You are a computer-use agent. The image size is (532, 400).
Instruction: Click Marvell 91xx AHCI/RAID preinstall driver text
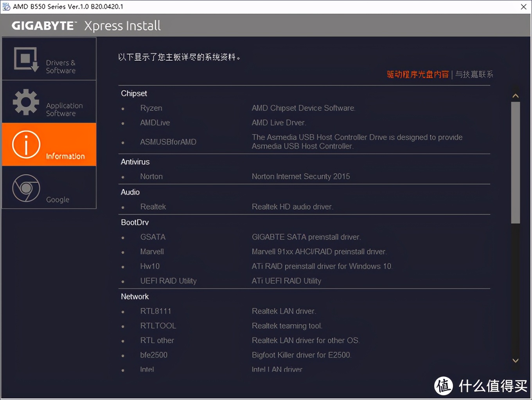(x=319, y=252)
